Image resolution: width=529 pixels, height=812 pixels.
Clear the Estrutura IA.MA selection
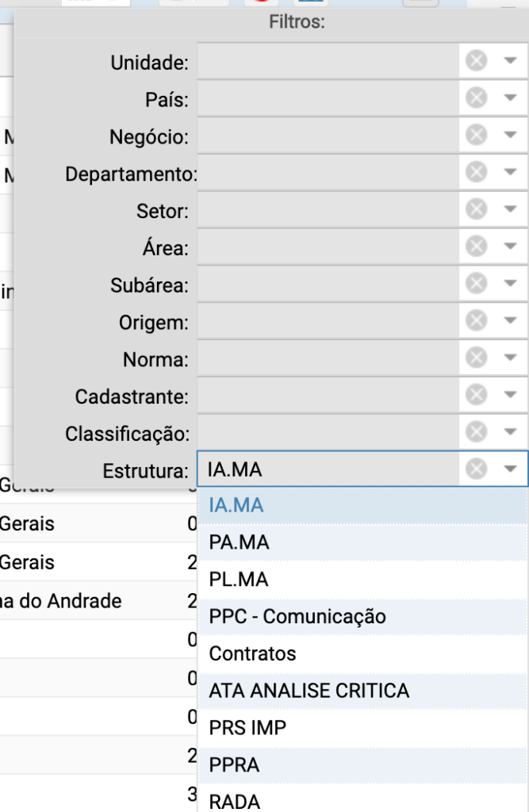pos(476,469)
